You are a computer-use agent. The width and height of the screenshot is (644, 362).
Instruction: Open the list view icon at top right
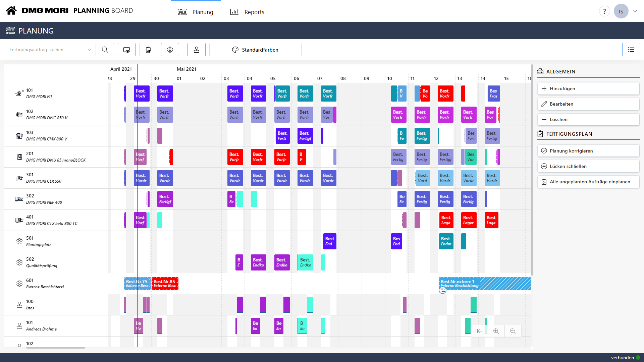(x=631, y=50)
